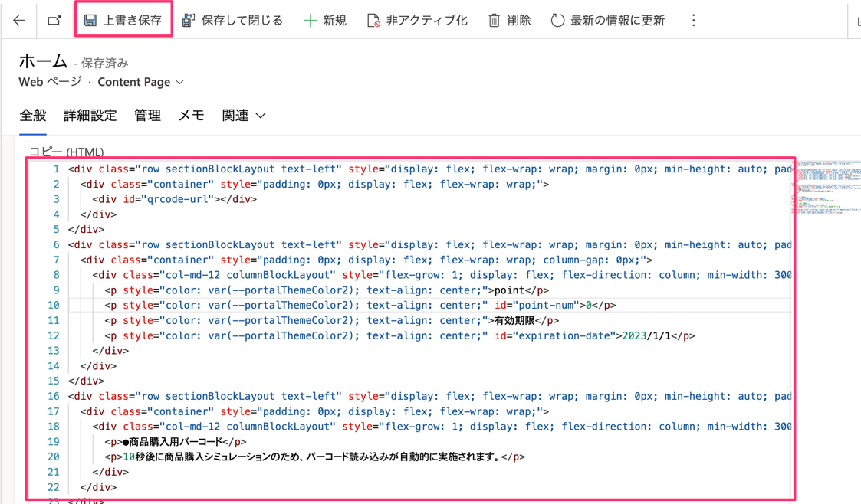The width and height of the screenshot is (861, 504).
Task: Click the closing div on line 5
Action: [x=86, y=229]
